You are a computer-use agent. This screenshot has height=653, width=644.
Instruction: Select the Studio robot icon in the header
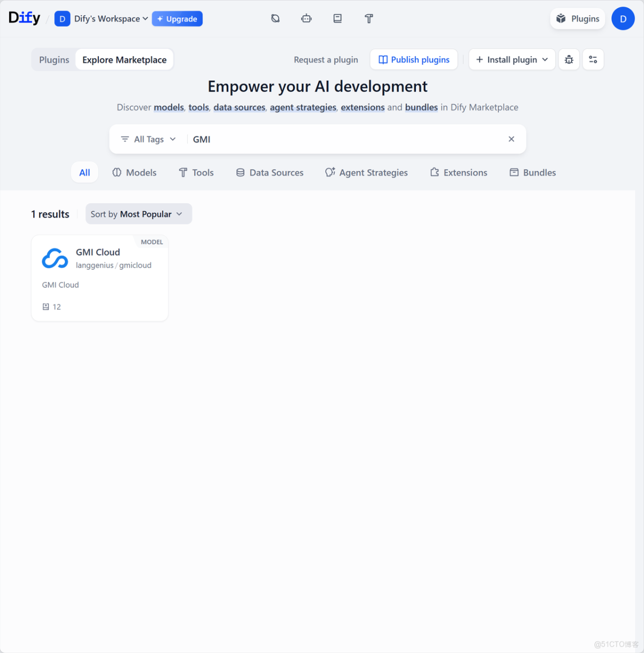[x=306, y=18]
